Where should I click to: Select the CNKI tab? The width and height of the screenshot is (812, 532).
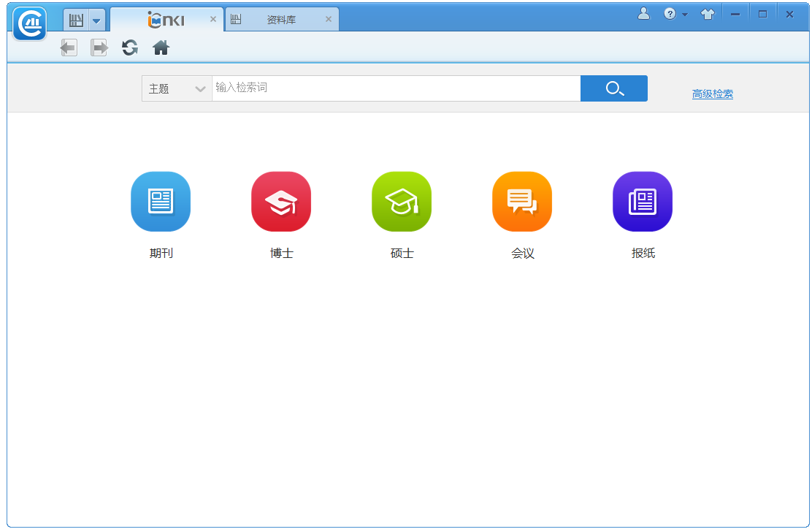[x=166, y=20]
